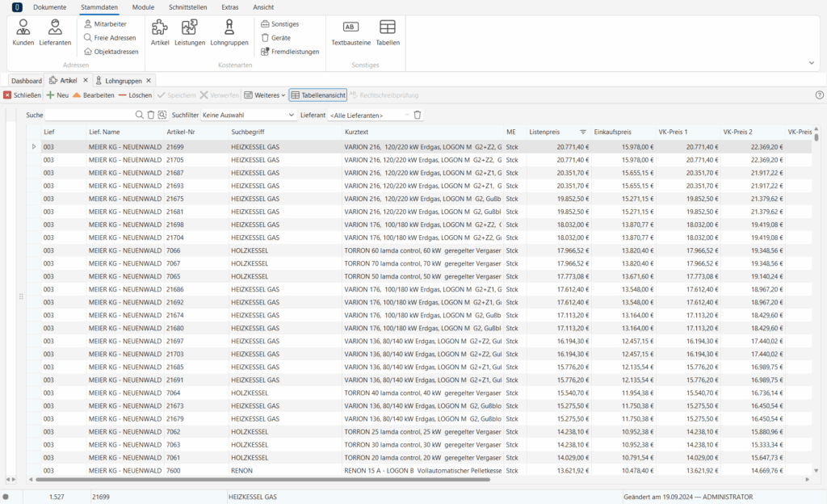Open Fremdleistungen
Screen dimensions: 827x504
290,52
